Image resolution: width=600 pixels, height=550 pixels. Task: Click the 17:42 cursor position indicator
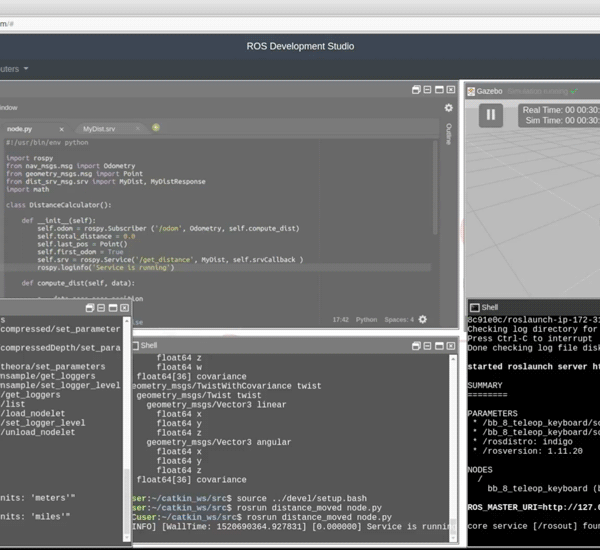coord(341,320)
